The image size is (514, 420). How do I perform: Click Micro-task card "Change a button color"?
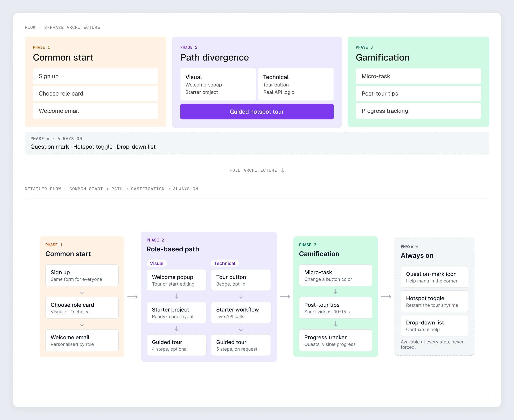click(x=335, y=275)
